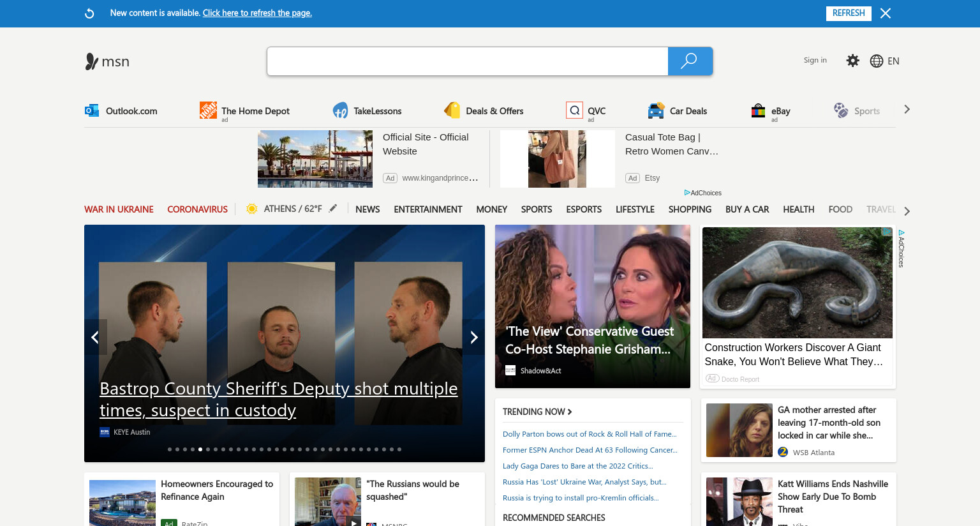Expand more categories with the nav chevron
Viewport: 980px width, 526px height.
click(907, 211)
